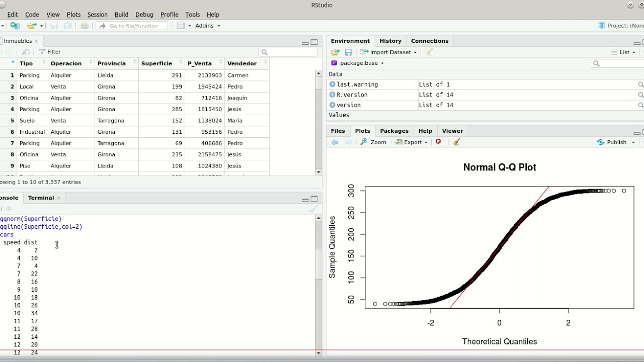Expand the version list entry

click(x=332, y=105)
